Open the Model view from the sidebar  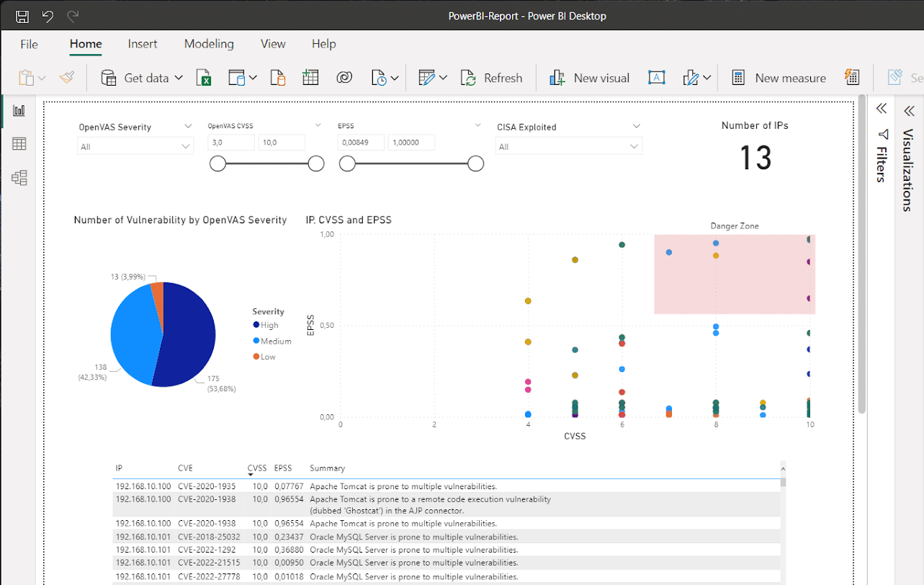pyautogui.click(x=19, y=177)
